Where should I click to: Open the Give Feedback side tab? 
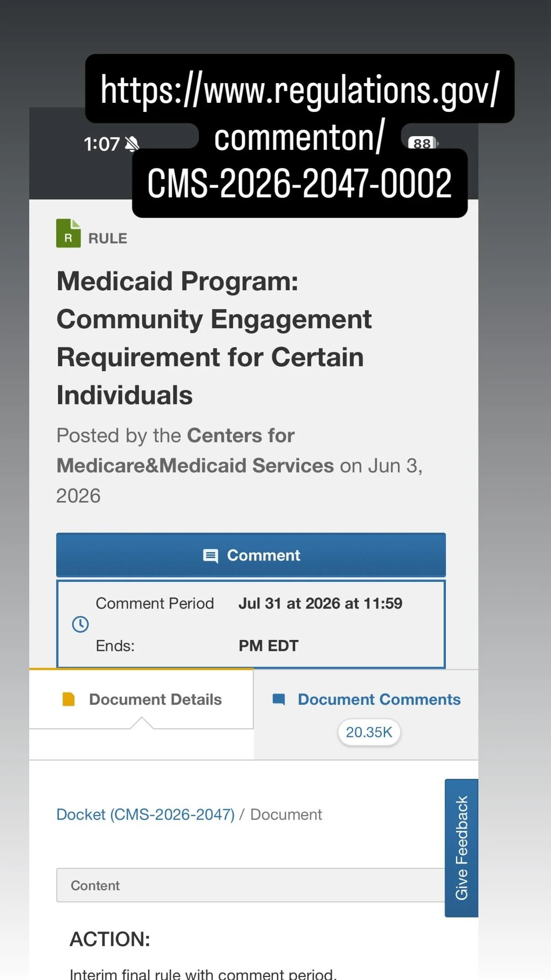(461, 848)
